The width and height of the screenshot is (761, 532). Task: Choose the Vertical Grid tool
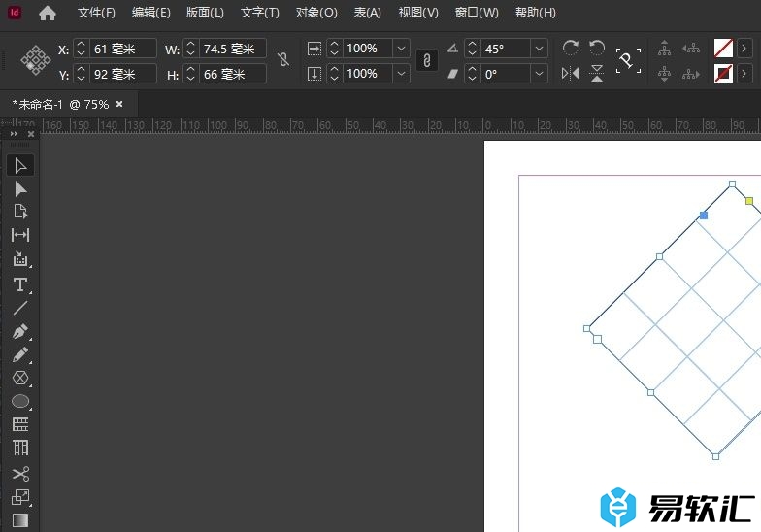coord(20,448)
